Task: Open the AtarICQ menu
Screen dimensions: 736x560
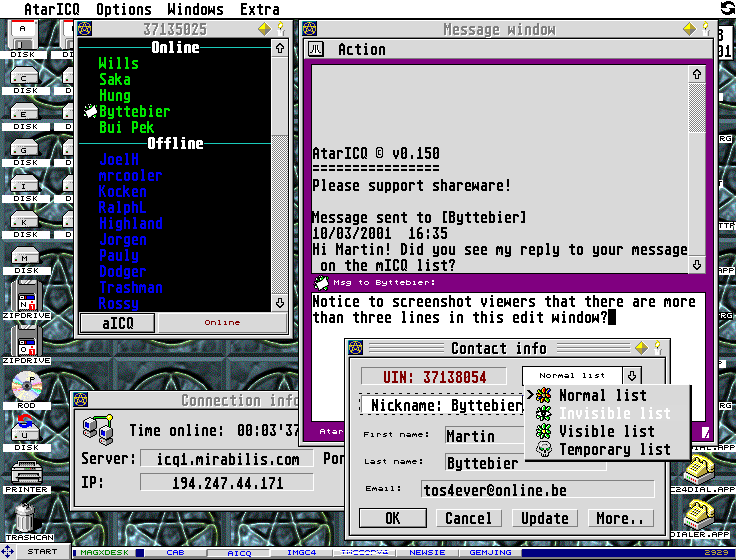Action: [x=52, y=9]
